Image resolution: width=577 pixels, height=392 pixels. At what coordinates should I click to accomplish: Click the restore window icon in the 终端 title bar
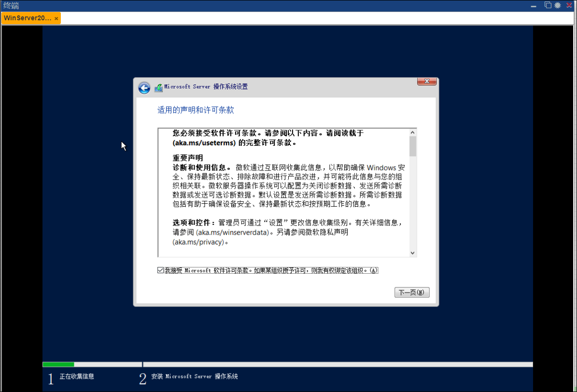[x=548, y=5]
